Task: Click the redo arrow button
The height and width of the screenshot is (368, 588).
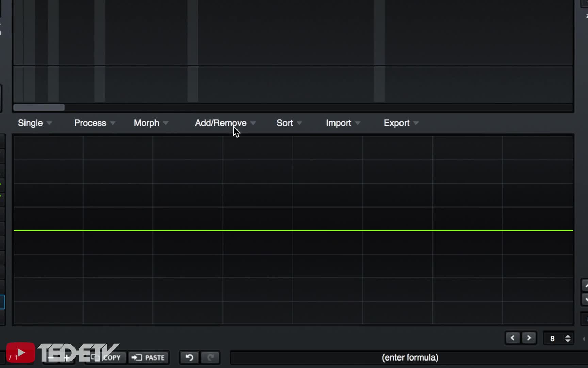Action: point(210,357)
